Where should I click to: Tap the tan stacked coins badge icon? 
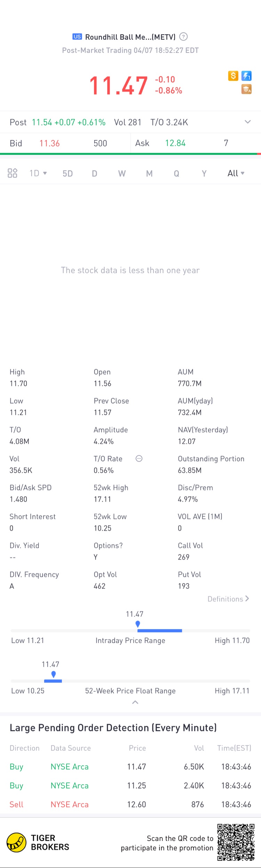(x=246, y=89)
